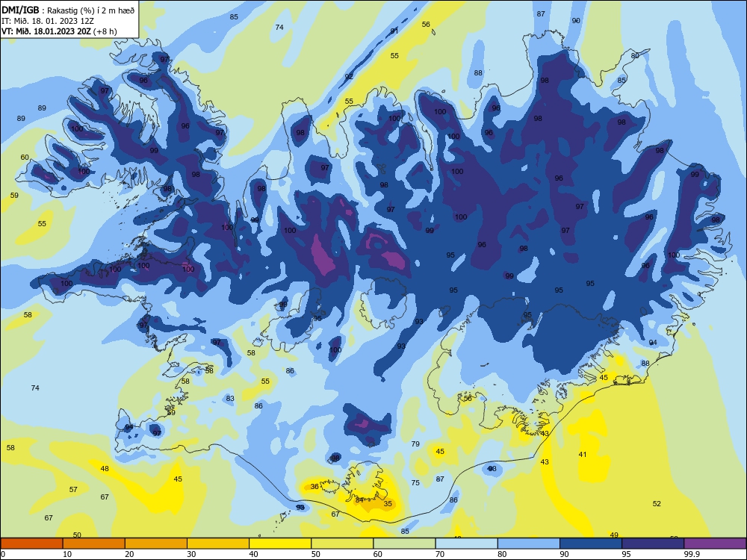Click the humidity value '80' on the map
The height and width of the screenshot is (560, 747).
click(x=634, y=56)
